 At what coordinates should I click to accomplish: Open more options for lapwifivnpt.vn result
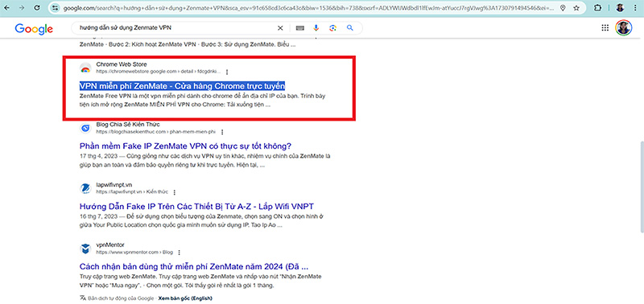pyautogui.click(x=175, y=192)
